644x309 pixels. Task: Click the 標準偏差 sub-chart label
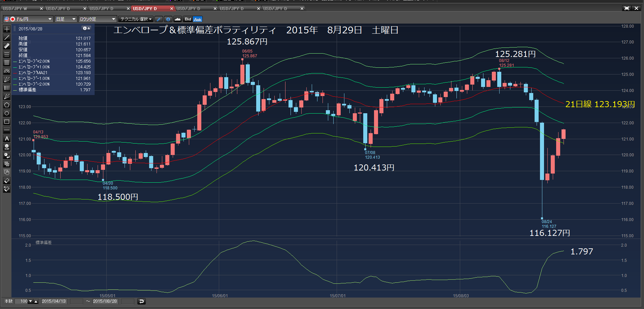(x=43, y=243)
